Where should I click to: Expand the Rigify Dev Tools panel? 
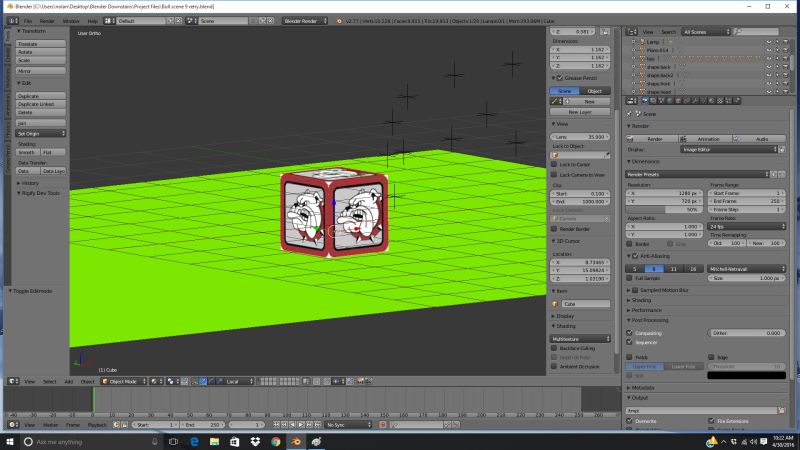coord(38,193)
